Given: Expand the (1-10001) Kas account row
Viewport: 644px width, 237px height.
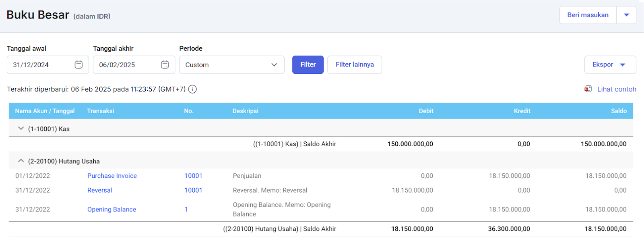Looking at the screenshot, I should click(x=21, y=129).
